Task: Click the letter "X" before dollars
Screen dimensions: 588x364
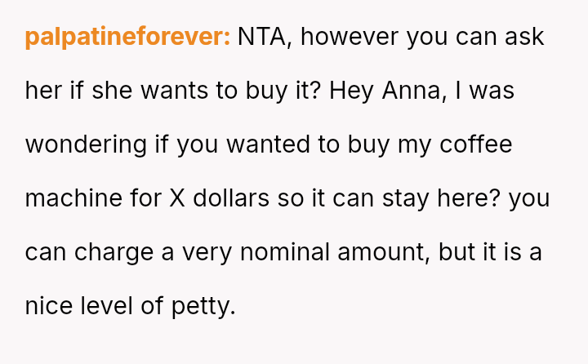Action: [x=177, y=198]
